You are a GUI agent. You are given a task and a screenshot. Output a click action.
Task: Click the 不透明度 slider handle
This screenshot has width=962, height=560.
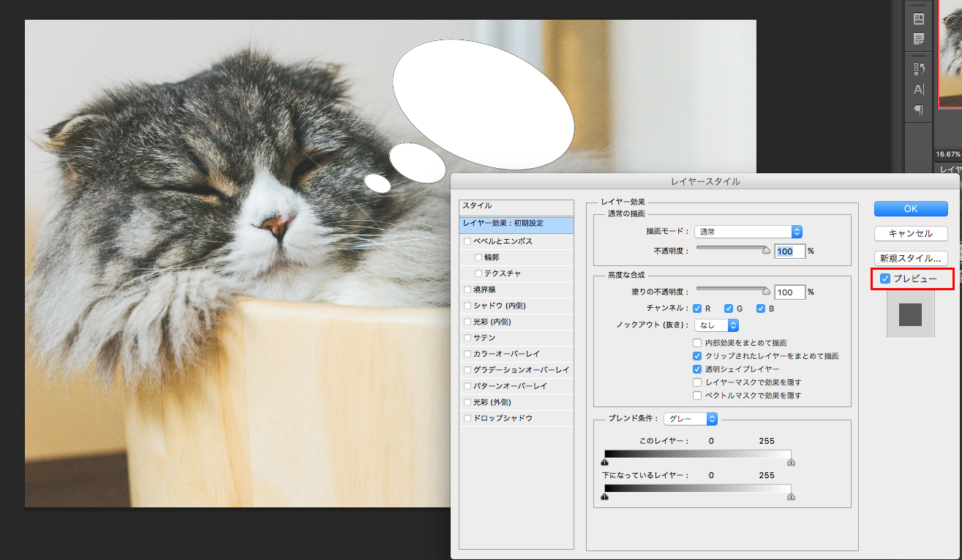coord(766,250)
